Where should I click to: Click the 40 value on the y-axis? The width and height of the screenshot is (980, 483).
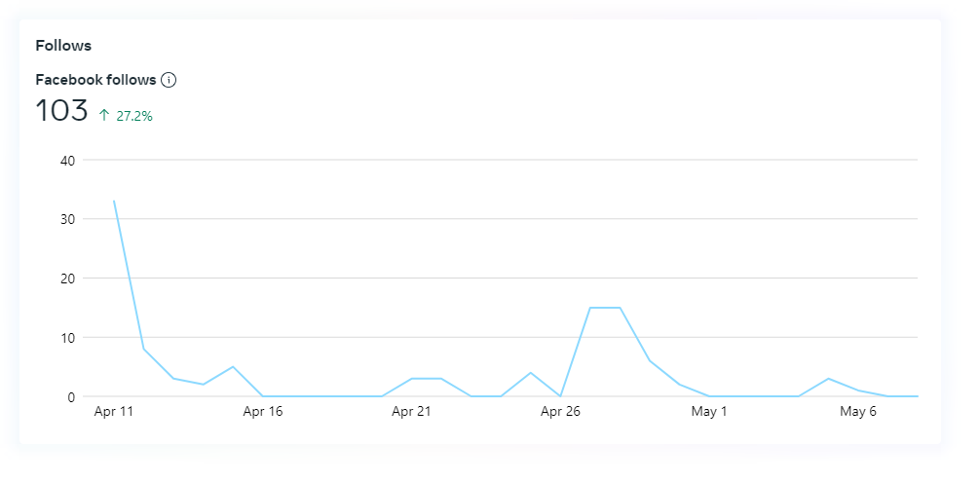pyautogui.click(x=67, y=160)
